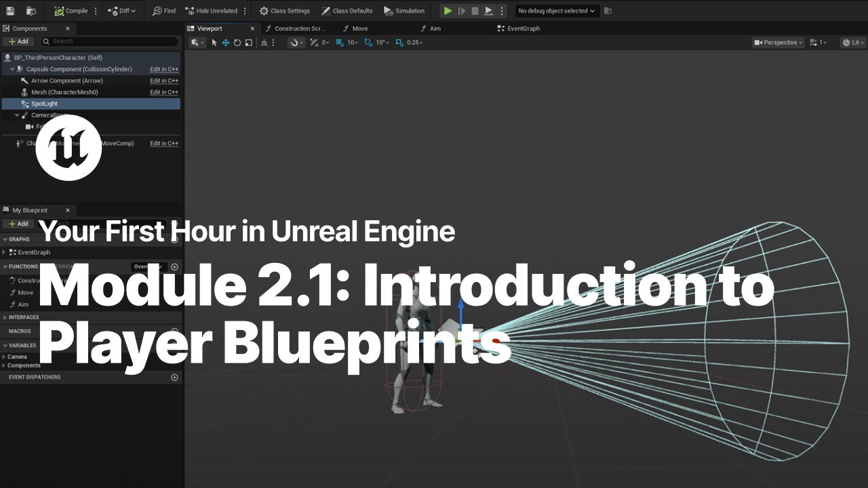This screenshot has height=488, width=868.
Task: Toggle rotation snapping icon
Action: coord(368,42)
